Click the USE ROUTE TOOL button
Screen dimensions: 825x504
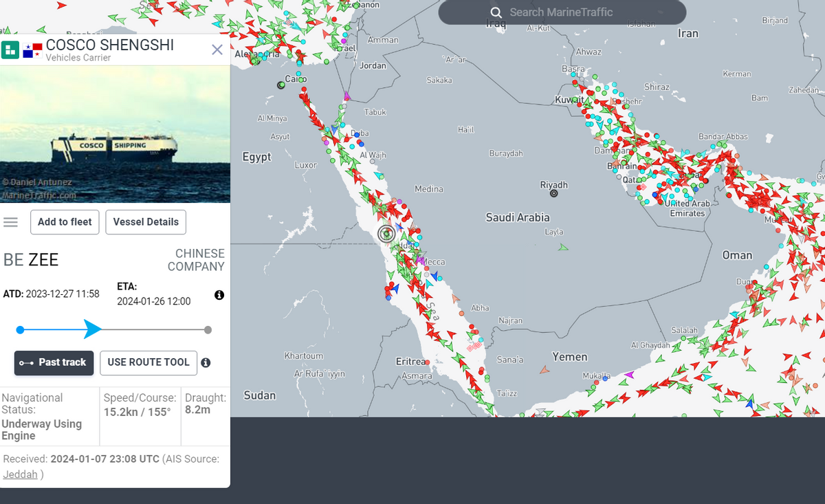[148, 362]
